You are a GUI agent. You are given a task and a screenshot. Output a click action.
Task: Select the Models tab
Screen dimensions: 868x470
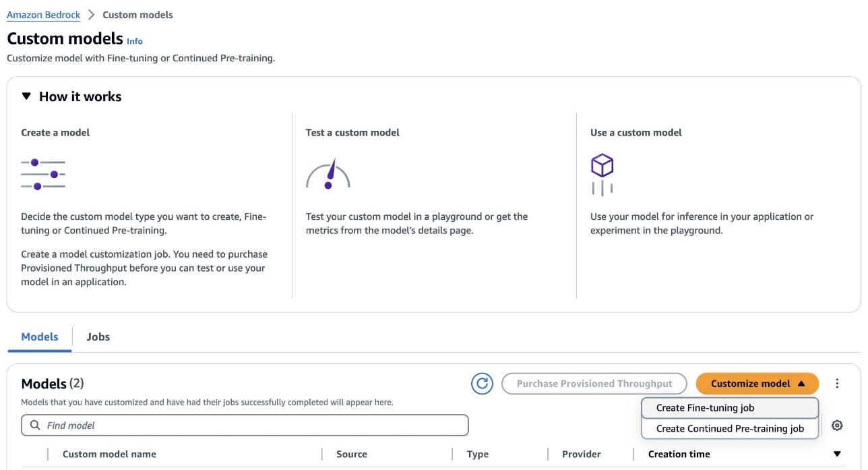click(40, 336)
